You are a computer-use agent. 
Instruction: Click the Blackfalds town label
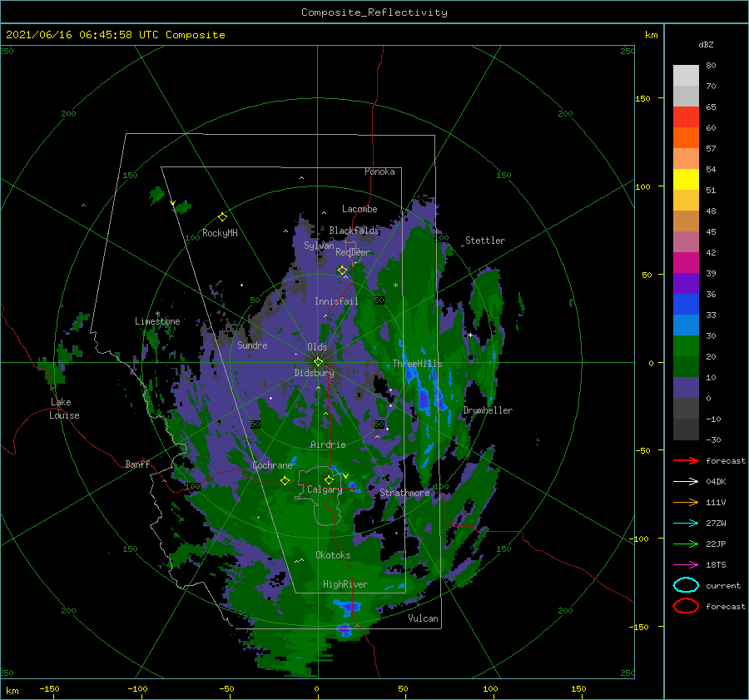(354, 231)
